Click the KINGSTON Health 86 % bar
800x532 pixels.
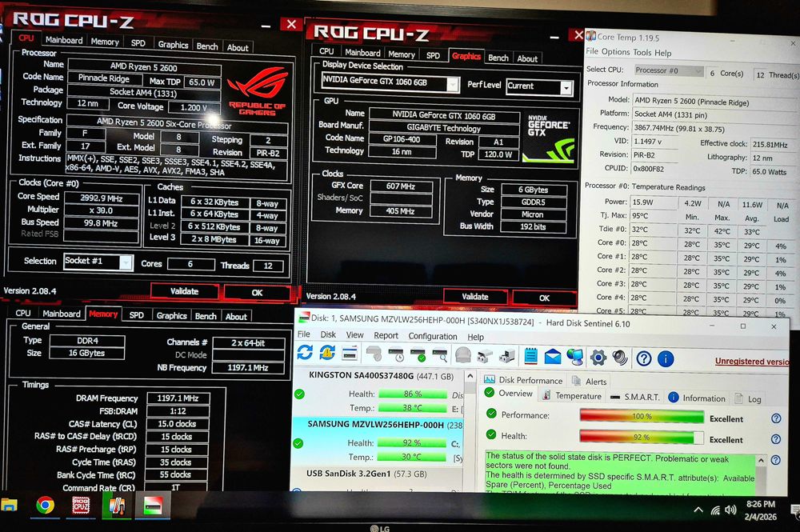point(413,394)
